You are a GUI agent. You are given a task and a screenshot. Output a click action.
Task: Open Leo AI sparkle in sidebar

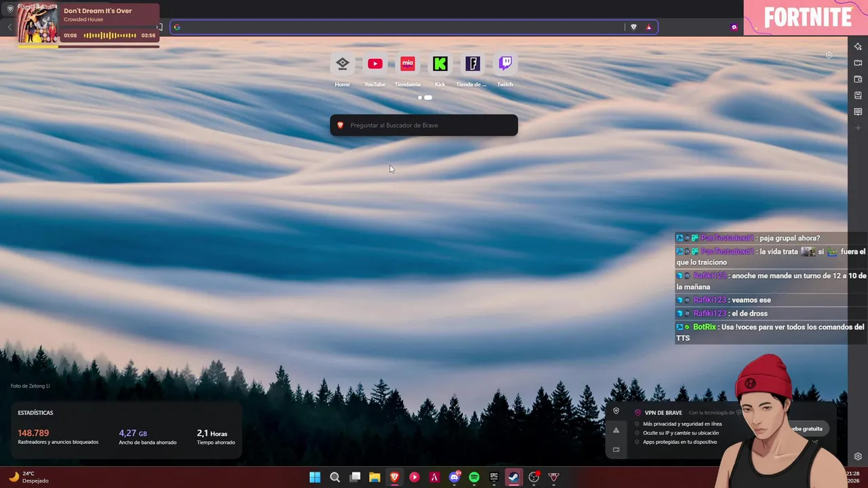click(858, 47)
